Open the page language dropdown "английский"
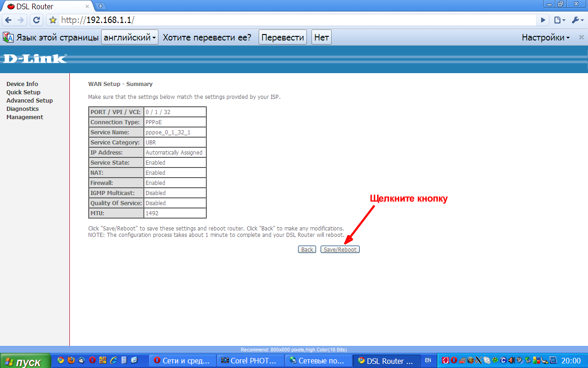The width and height of the screenshot is (588, 368). [130, 38]
